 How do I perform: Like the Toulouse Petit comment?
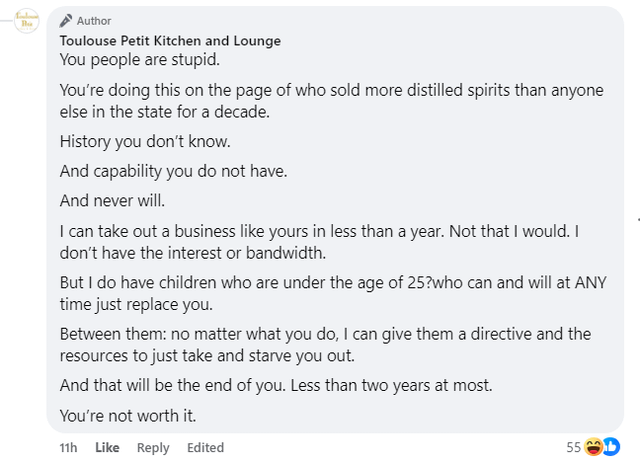pos(108,448)
